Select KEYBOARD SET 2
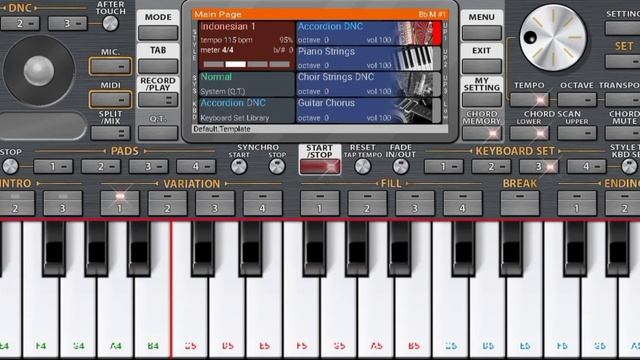This screenshot has height=360, width=640. (x=491, y=167)
